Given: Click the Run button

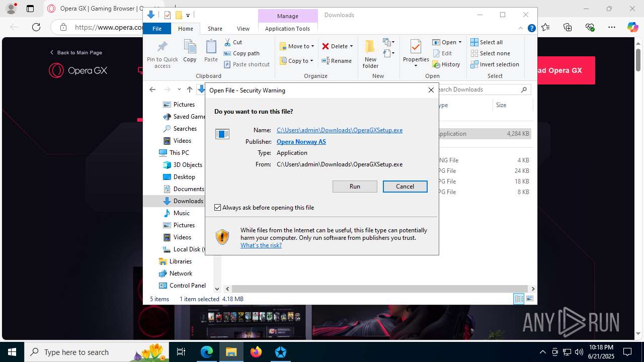Looking at the screenshot, I should pyautogui.click(x=355, y=187).
